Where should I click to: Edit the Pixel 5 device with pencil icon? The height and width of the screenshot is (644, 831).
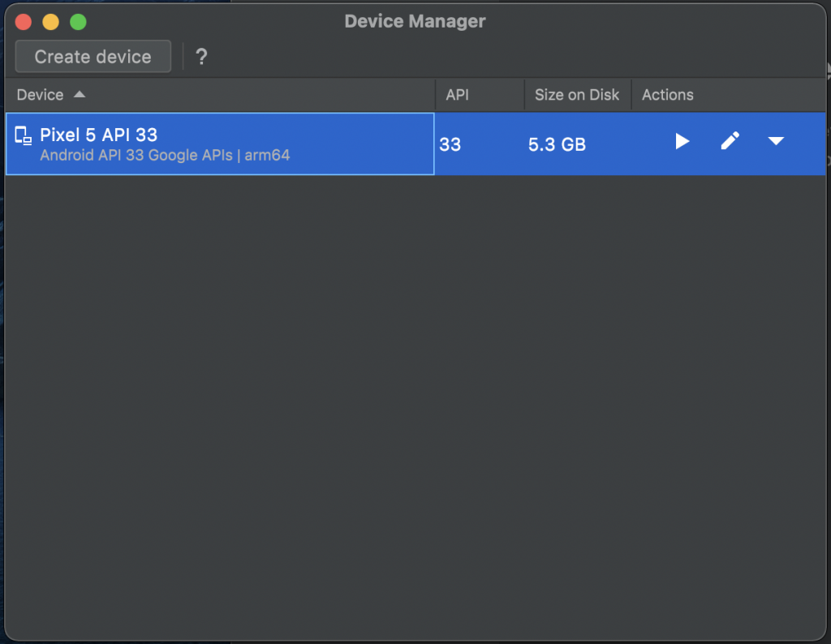[730, 142]
